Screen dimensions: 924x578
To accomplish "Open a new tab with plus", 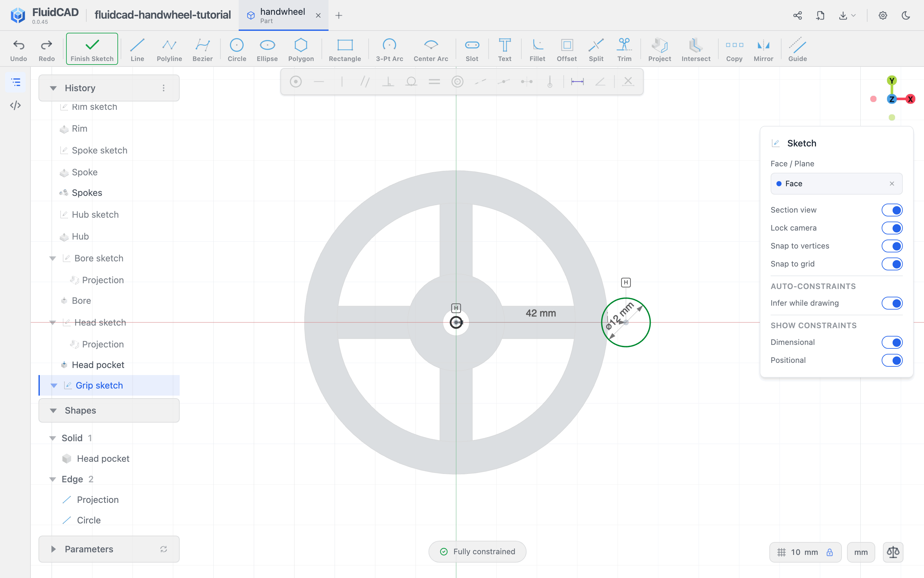I will tap(338, 15).
